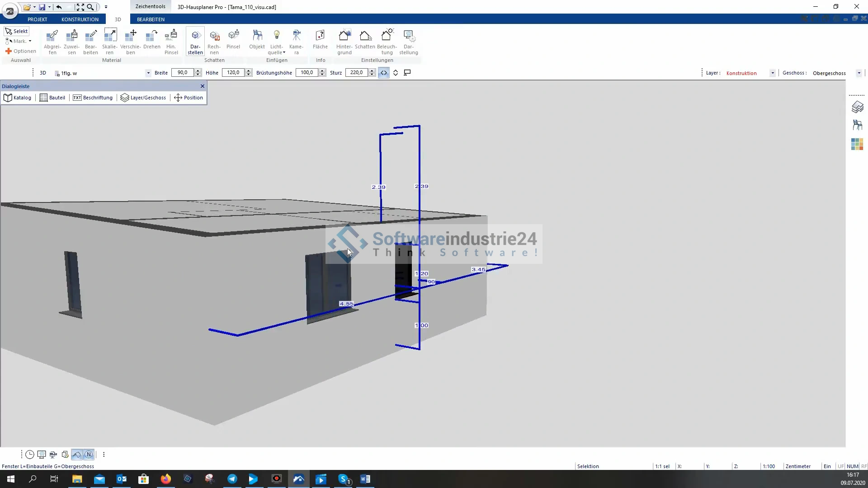Screen dimensions: 868x488
Task: Expand the Layer Konstruktion dropdown
Action: (772, 73)
